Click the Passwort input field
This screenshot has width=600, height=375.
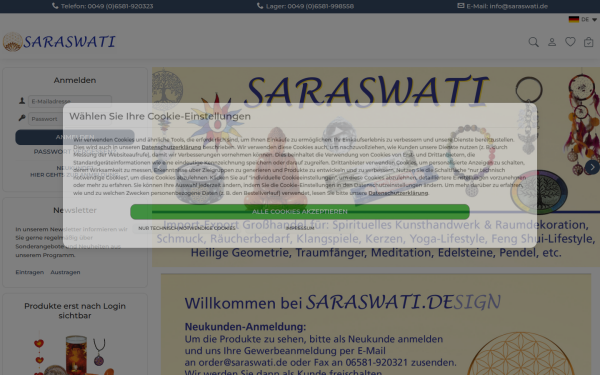(x=70, y=119)
